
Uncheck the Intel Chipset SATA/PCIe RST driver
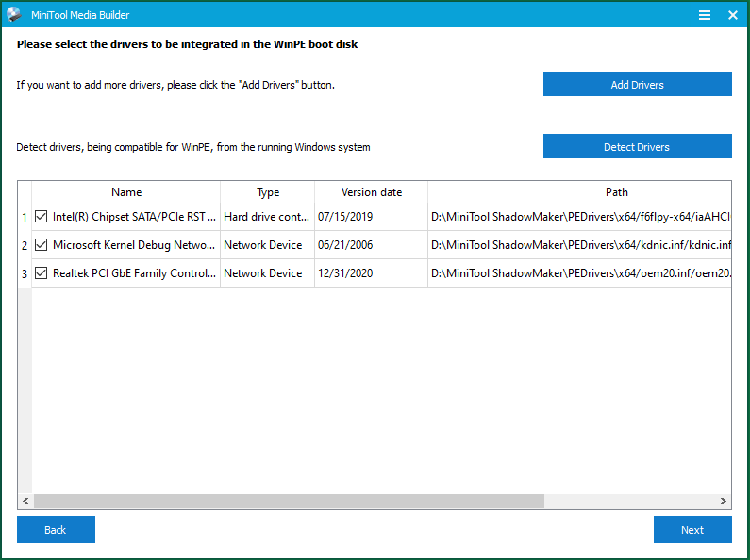tap(41, 217)
